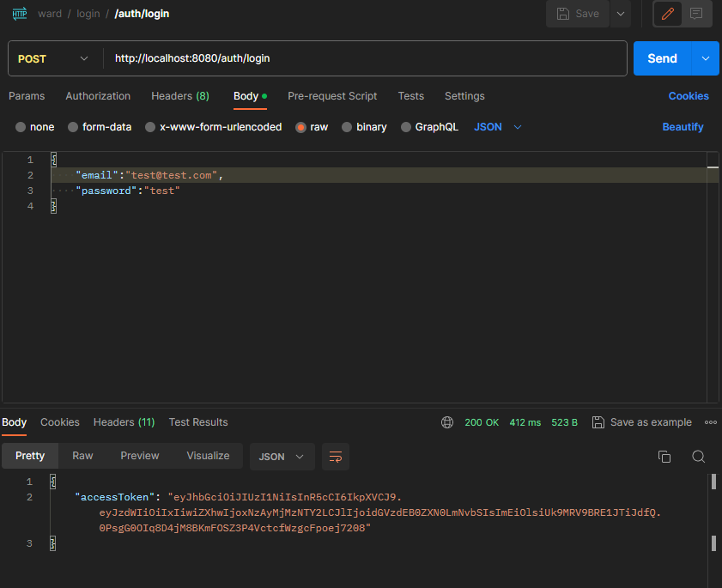
Task: Select the form-data body type
Action: click(x=100, y=127)
